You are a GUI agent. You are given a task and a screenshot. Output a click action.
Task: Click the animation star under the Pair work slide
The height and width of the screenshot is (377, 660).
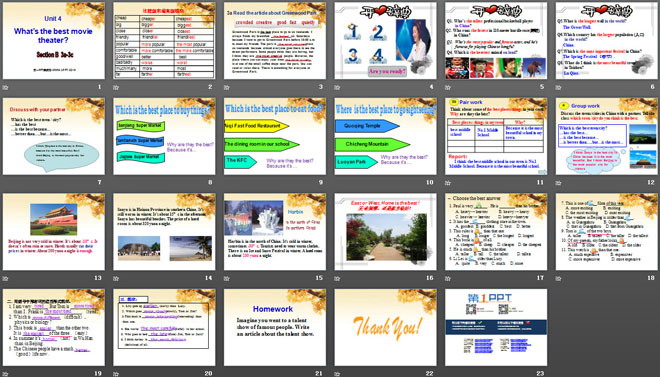tap(448, 183)
